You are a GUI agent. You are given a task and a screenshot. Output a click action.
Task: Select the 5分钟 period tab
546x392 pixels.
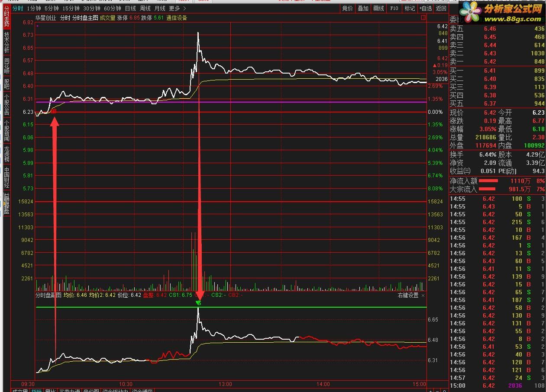click(x=52, y=8)
